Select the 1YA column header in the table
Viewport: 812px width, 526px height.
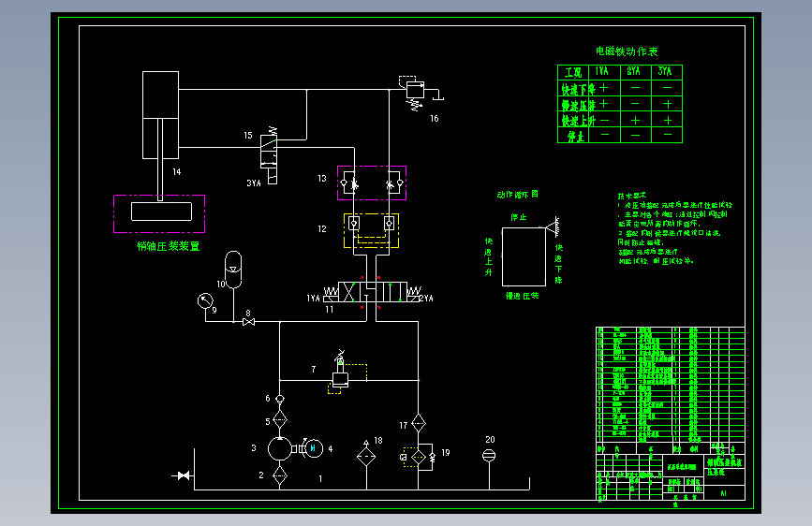[602, 71]
